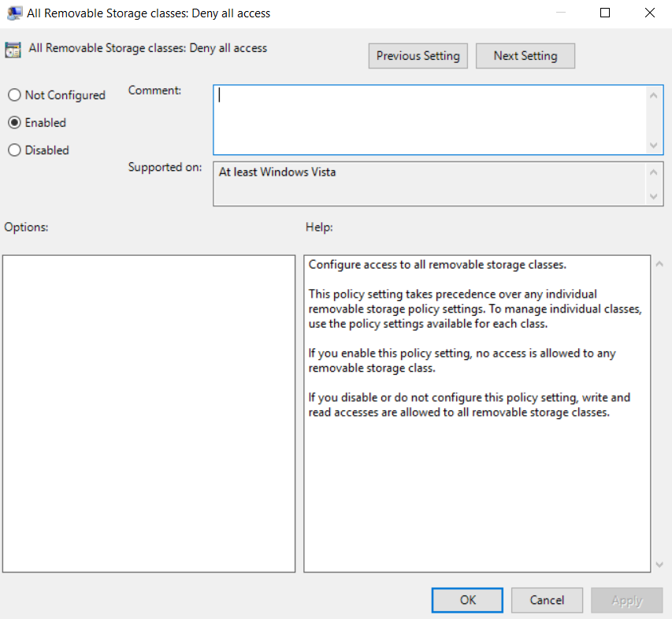Click the Apply button
Image resolution: width=672 pixels, height=619 pixels.
627,600
